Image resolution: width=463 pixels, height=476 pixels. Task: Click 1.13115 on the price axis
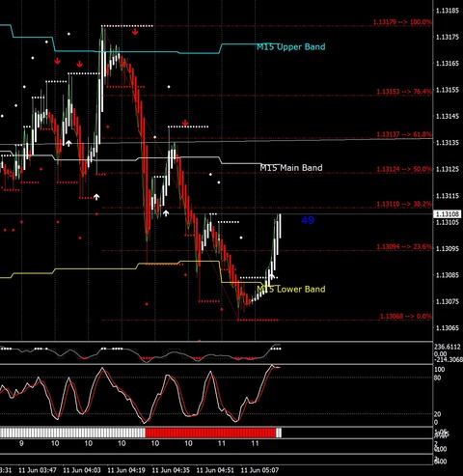[448, 196]
